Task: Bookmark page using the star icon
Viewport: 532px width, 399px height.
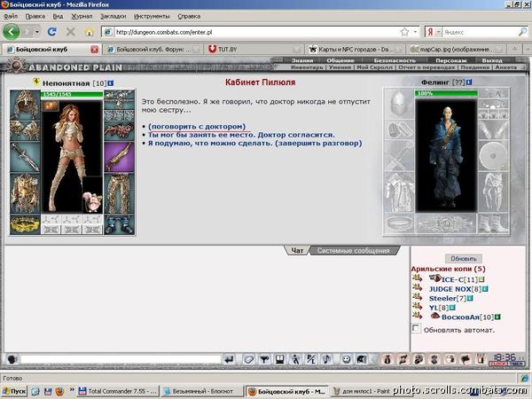Action: pos(404,32)
